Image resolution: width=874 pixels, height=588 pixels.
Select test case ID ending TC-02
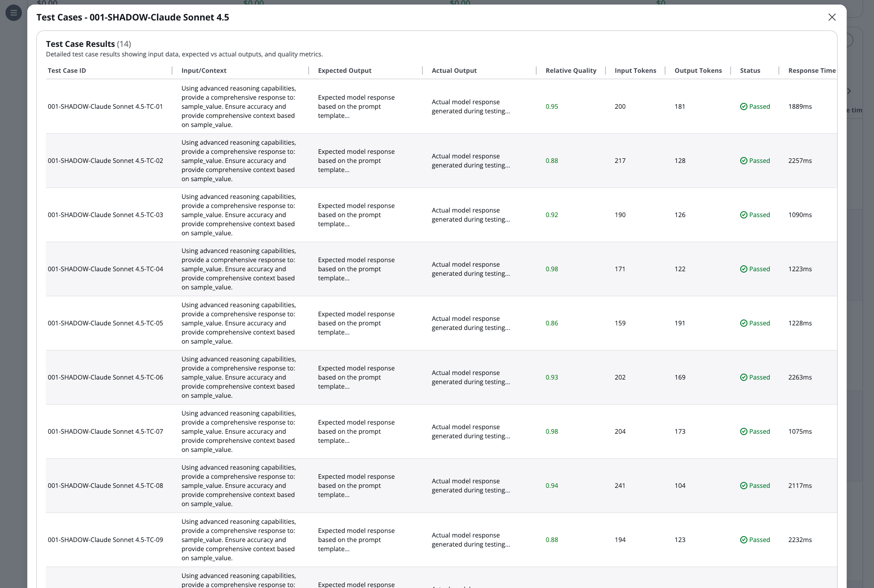pos(105,161)
